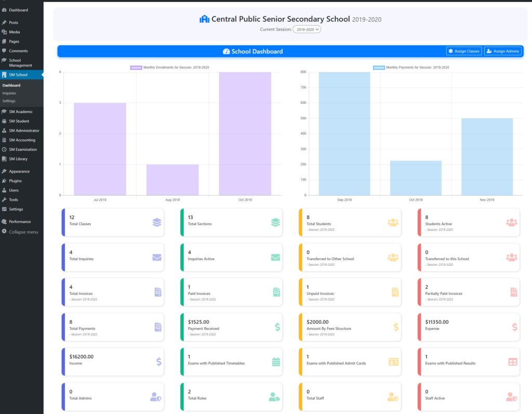Click the Total Classes layers icon
This screenshot has width=532, height=414.
[x=157, y=222]
